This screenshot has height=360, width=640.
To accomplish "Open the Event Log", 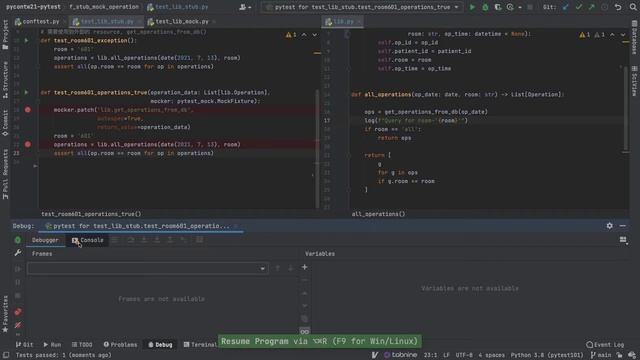I will [605, 344].
